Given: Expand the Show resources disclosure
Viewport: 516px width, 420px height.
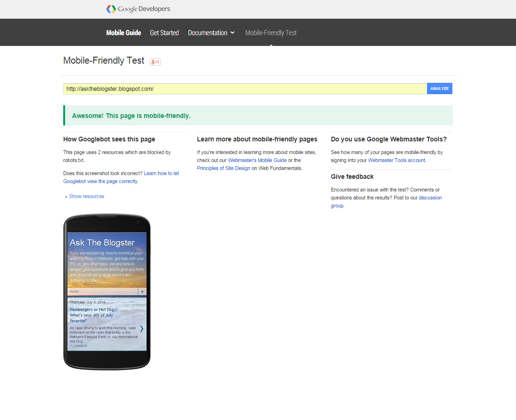Looking at the screenshot, I should (85, 196).
